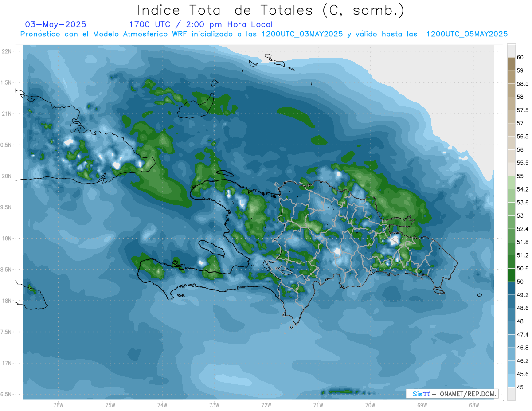
Task: Click the '19N' latitude label
Action: tap(7, 239)
